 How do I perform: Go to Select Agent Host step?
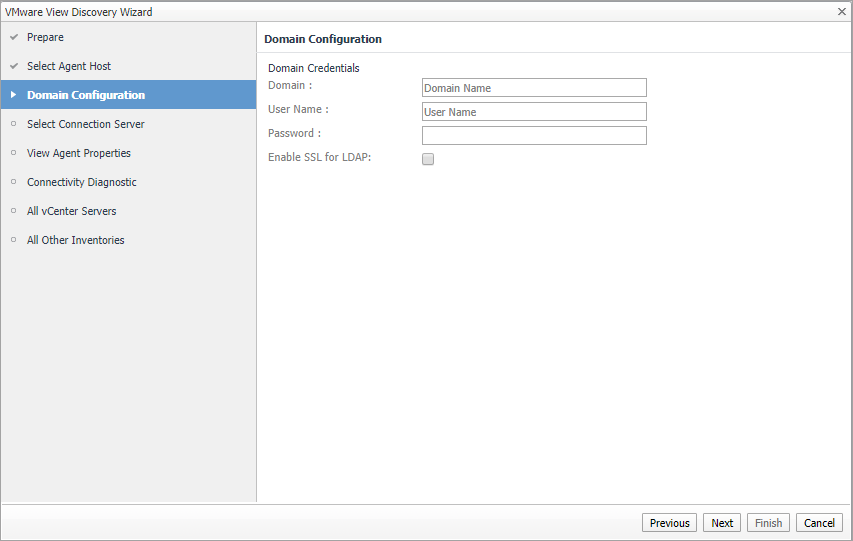(x=69, y=66)
